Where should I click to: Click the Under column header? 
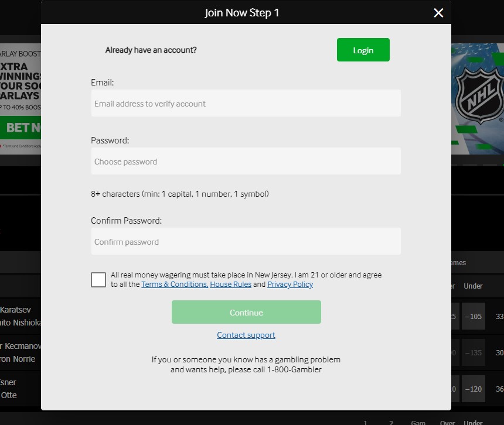[472, 286]
